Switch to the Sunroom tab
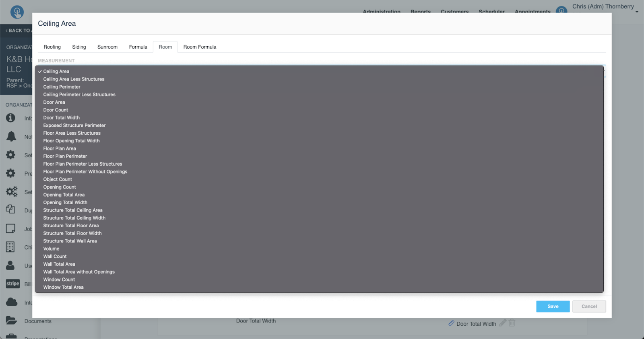This screenshot has height=339, width=644. pyautogui.click(x=107, y=47)
